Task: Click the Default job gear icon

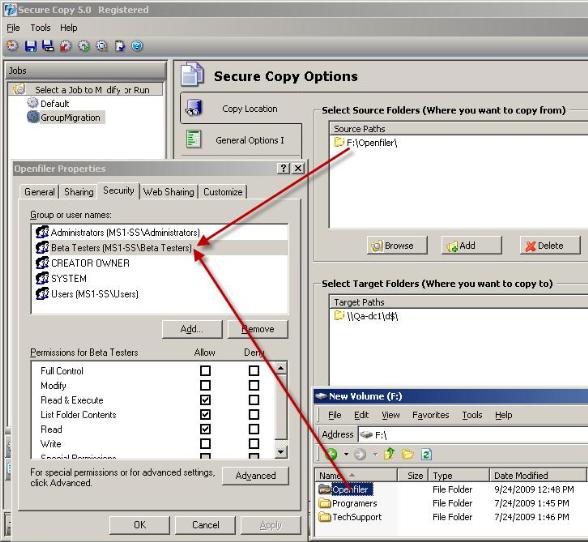Action: point(33,103)
